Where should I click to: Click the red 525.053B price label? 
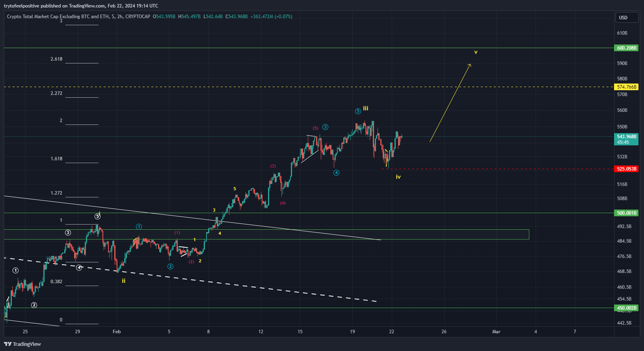[626, 169]
